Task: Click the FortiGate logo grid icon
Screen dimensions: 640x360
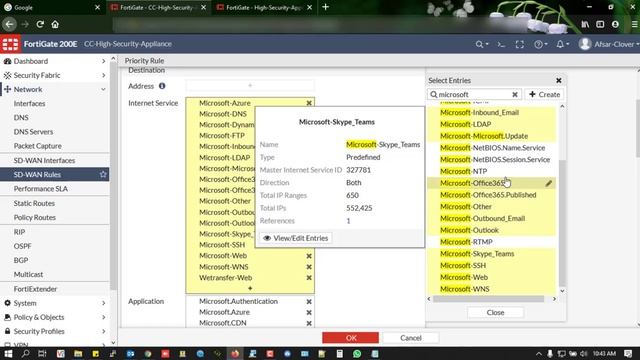Action: (10, 44)
